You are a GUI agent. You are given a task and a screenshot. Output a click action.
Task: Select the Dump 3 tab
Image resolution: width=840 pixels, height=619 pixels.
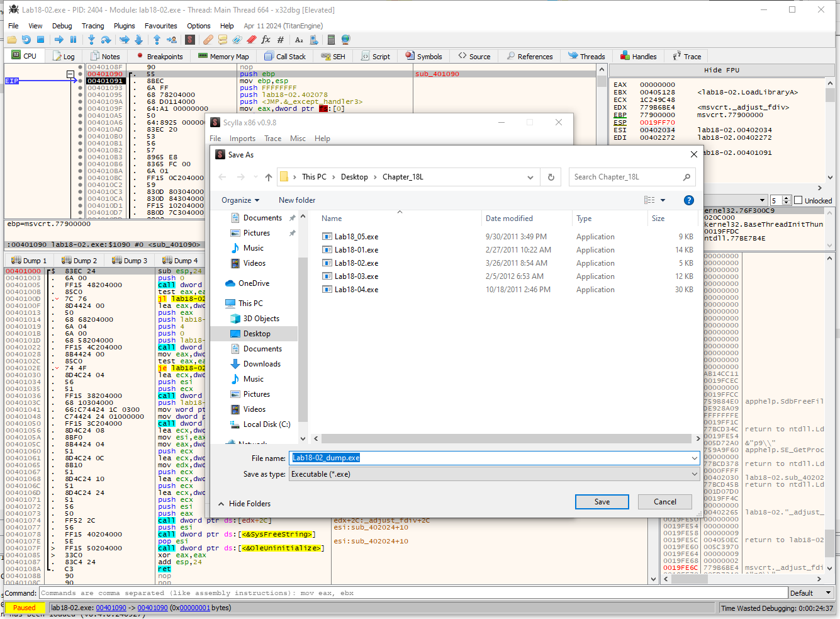(130, 260)
